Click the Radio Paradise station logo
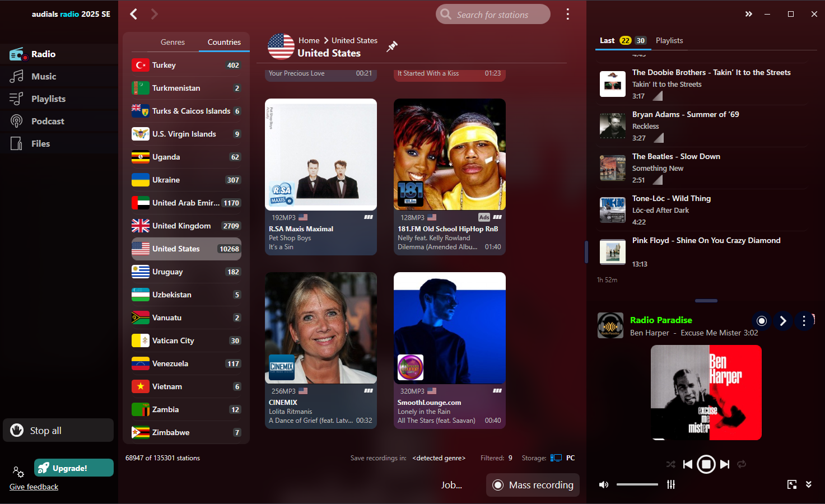The height and width of the screenshot is (504, 825). point(610,325)
